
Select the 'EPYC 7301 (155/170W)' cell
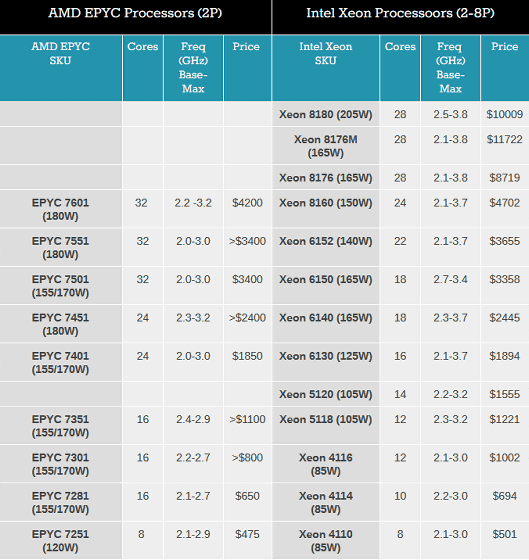pyautogui.click(x=60, y=464)
